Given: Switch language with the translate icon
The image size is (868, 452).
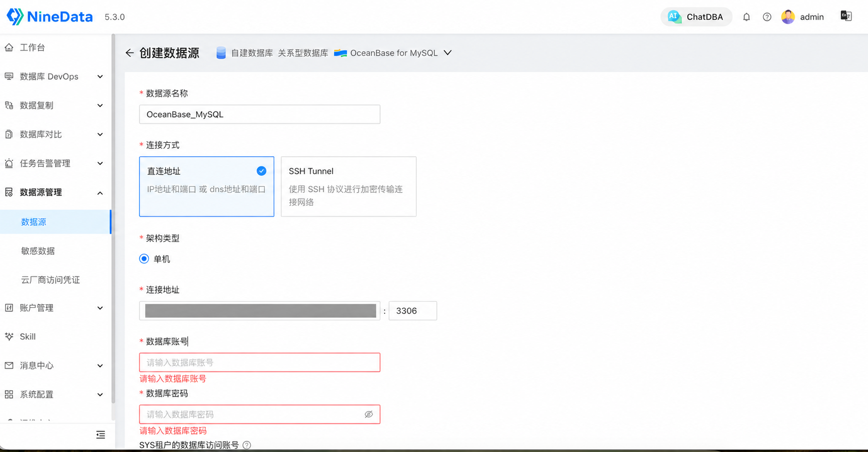Looking at the screenshot, I should point(846,16).
